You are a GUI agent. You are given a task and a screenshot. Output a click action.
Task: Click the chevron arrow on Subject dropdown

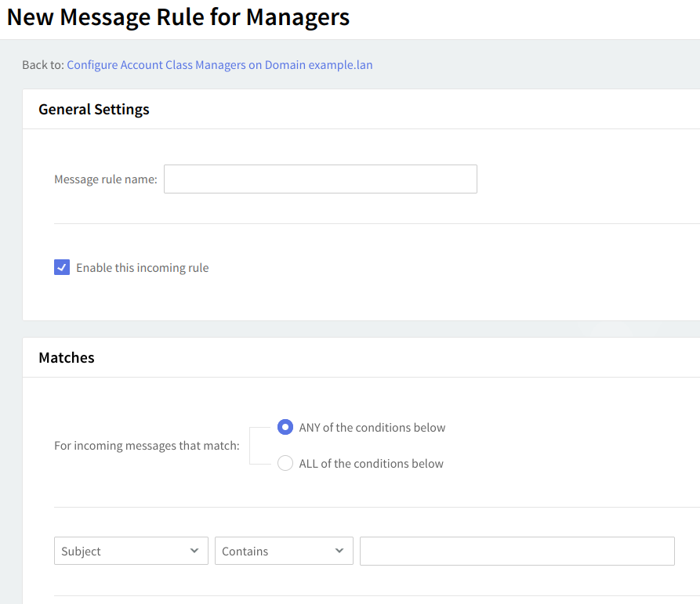194,551
